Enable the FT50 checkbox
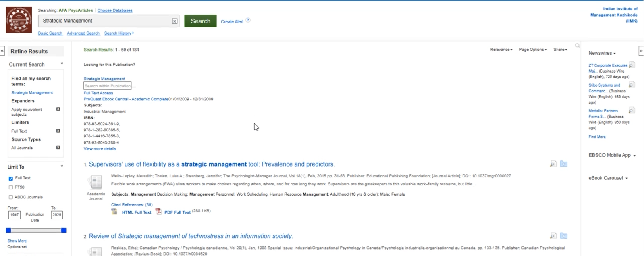This screenshot has width=644, height=256. 11,187
